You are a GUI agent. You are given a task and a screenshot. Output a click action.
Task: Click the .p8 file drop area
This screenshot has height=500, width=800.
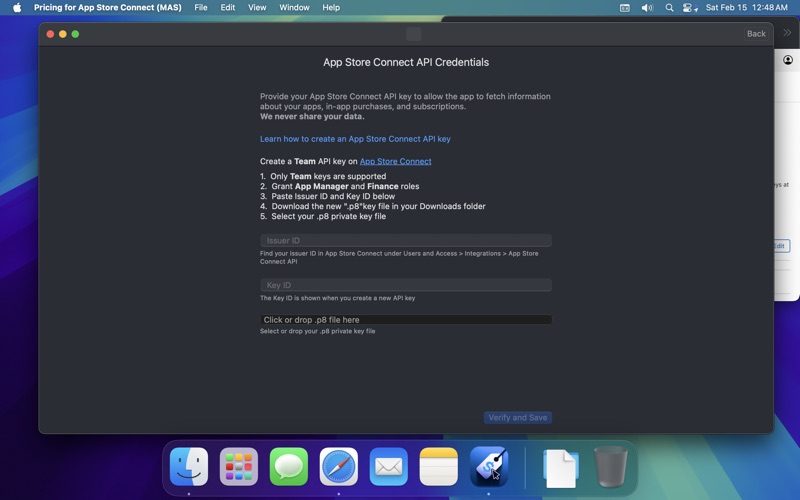406,319
